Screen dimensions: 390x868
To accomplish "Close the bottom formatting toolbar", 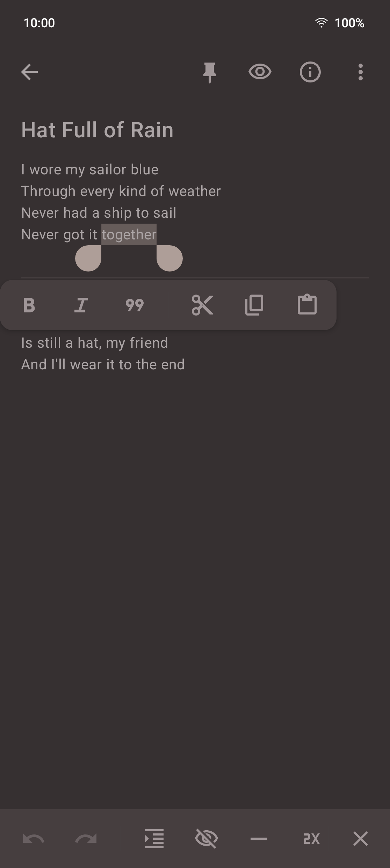I will coord(360,839).
